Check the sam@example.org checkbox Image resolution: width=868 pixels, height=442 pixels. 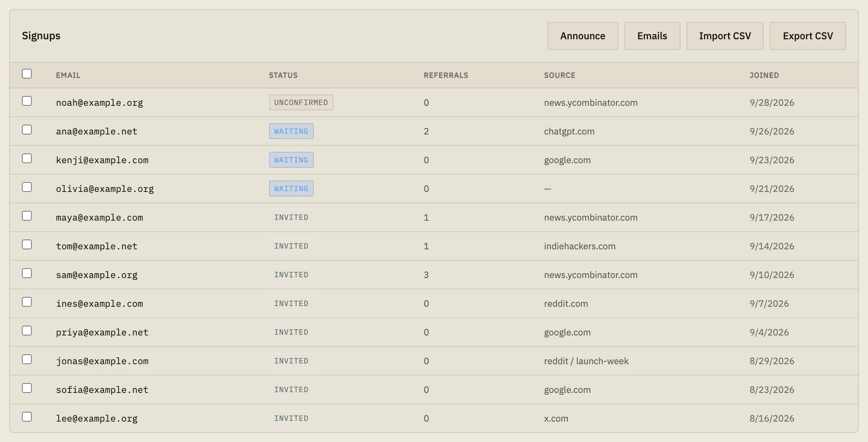[x=27, y=273]
